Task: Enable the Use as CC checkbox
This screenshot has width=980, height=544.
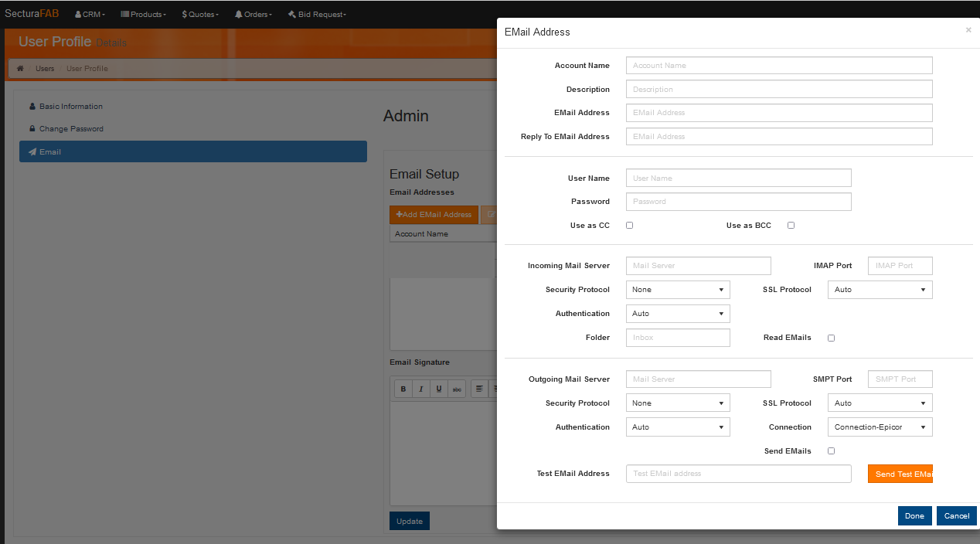Action: (630, 226)
